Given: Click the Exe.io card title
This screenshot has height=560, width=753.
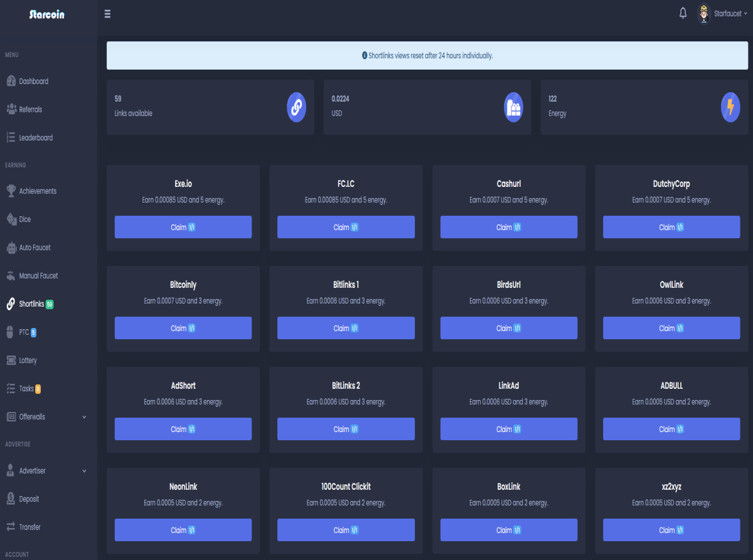Looking at the screenshot, I should [x=183, y=184].
